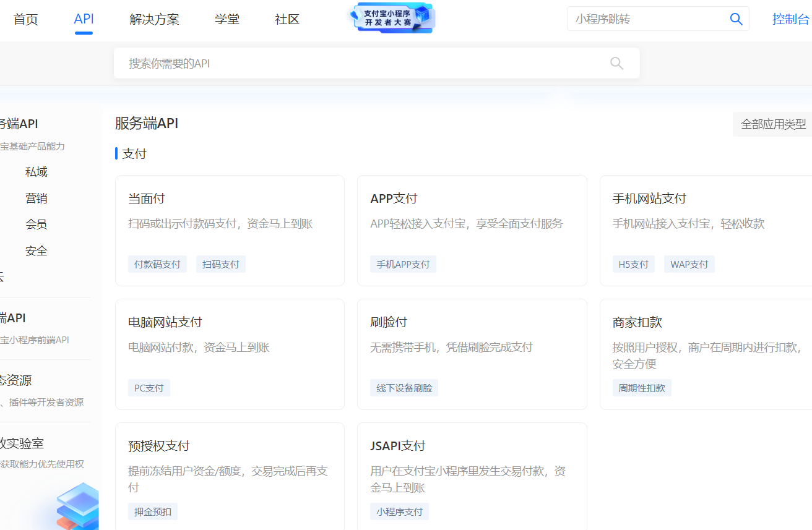Go to the 学堂 nav item

[227, 19]
